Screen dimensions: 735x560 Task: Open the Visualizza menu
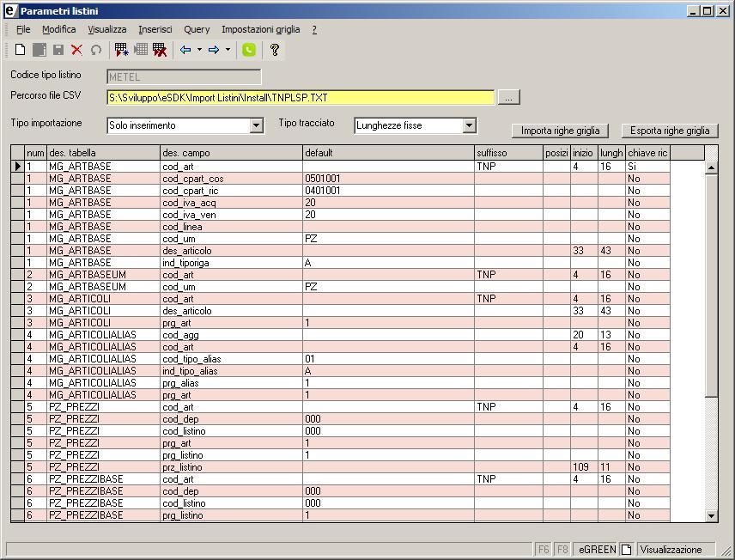[106, 29]
